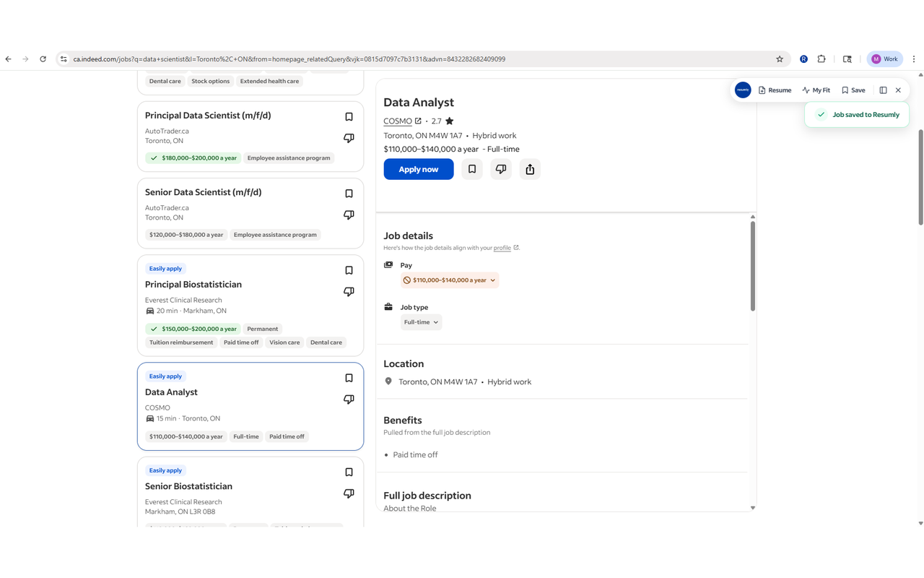924x578 pixels.
Task: Click the Easily apply badge on Data Analyst card
Action: pos(165,376)
